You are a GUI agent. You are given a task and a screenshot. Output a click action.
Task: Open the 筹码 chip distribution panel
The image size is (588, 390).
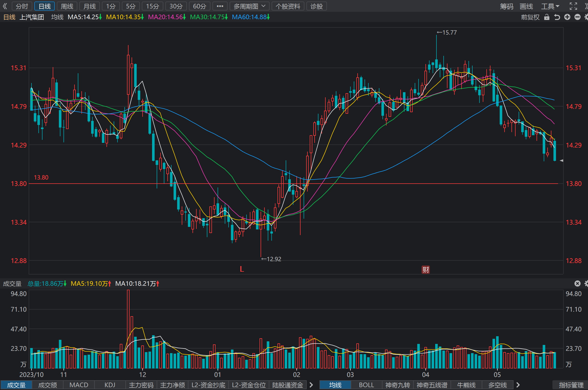pos(507,6)
